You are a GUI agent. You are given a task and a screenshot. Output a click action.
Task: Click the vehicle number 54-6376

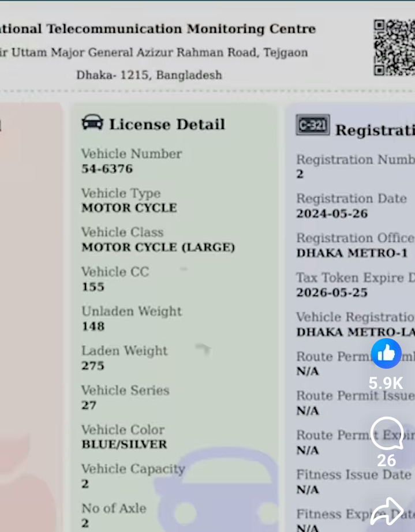click(x=107, y=168)
